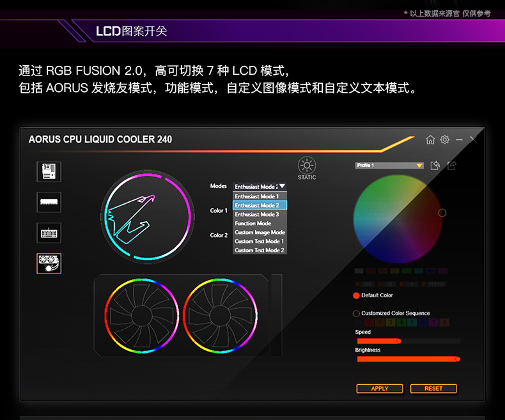Pick the red preset color swatch
This screenshot has height=420, width=505.
371,270
